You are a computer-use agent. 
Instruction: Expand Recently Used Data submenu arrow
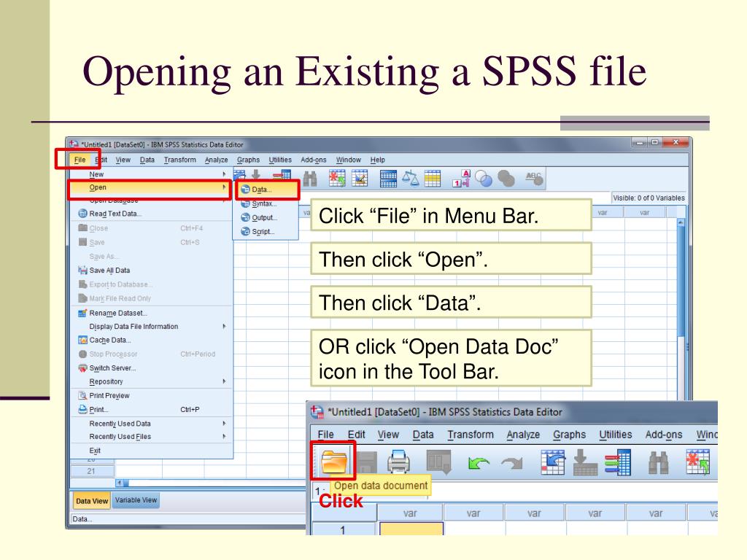point(224,424)
